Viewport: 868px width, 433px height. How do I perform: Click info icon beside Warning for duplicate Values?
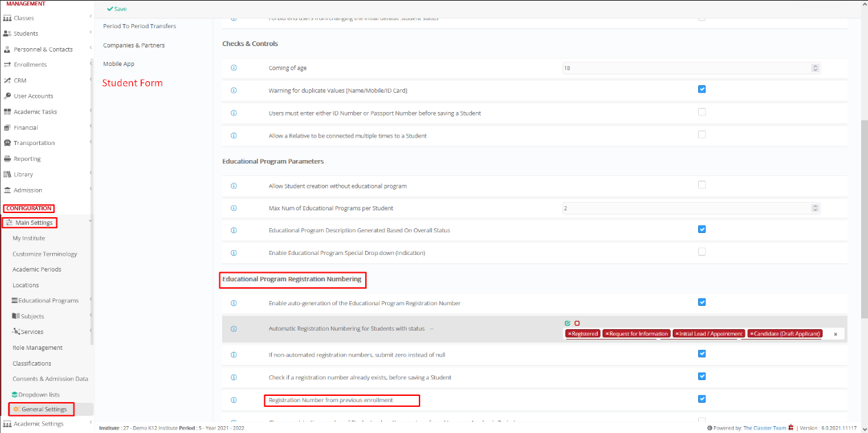click(234, 91)
